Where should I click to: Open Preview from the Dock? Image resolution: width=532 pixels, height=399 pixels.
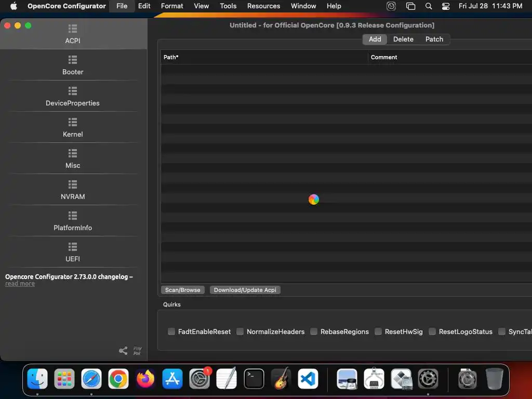(x=347, y=379)
